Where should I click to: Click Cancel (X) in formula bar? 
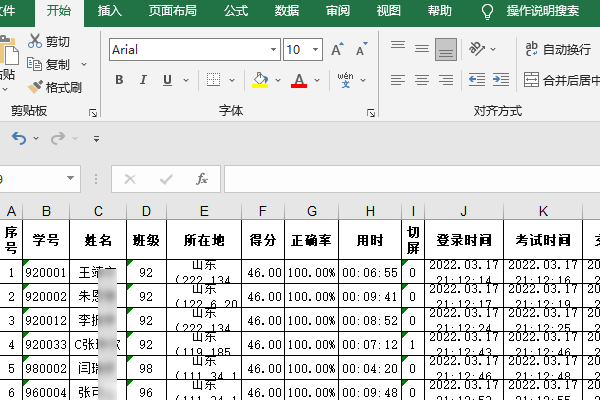[130, 179]
